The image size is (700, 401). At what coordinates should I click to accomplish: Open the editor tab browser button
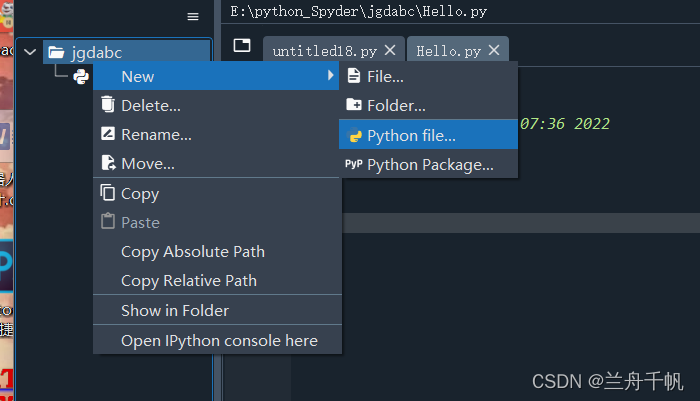click(x=241, y=46)
